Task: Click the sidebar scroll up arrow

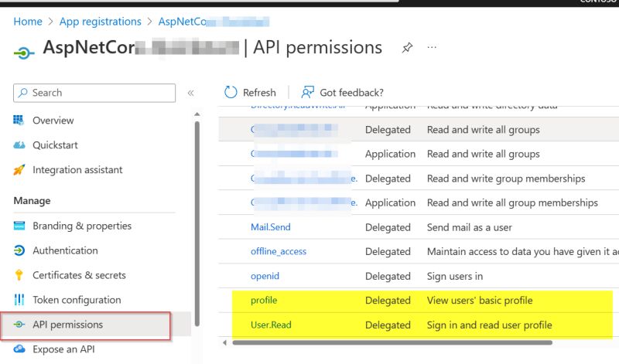Action: click(x=197, y=114)
